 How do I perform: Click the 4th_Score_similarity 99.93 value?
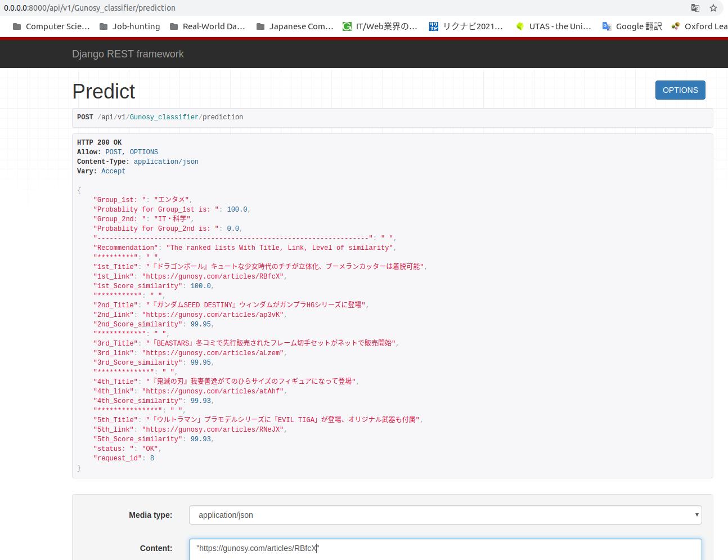tap(201, 401)
